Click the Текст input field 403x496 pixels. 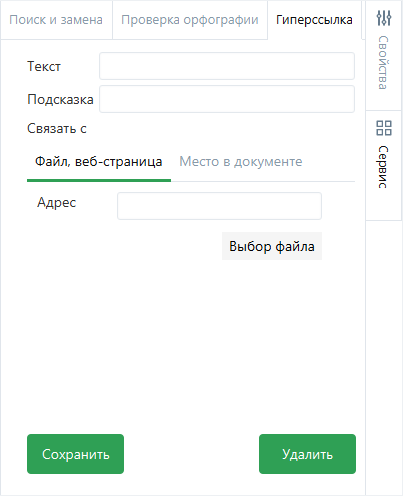[x=227, y=66]
